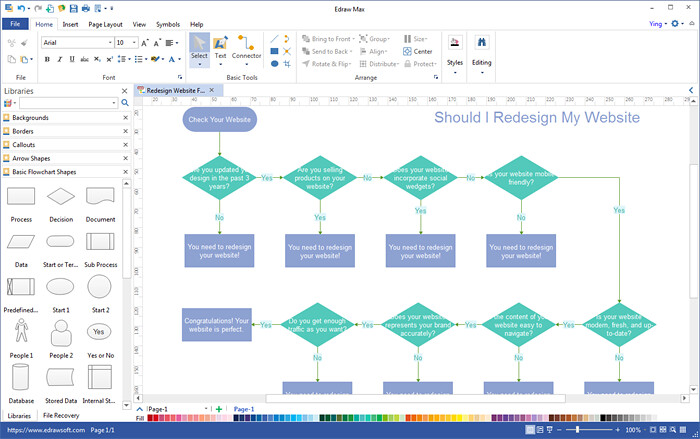Select the Connector tool
The height and width of the screenshot is (439, 700).
[246, 48]
